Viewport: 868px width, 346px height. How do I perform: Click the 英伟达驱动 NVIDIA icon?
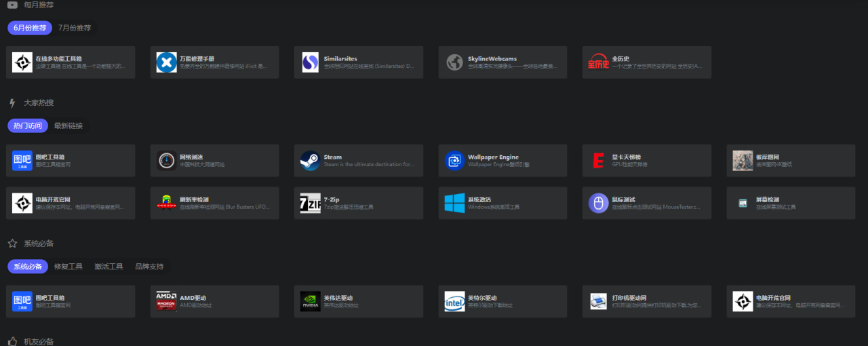click(x=311, y=301)
